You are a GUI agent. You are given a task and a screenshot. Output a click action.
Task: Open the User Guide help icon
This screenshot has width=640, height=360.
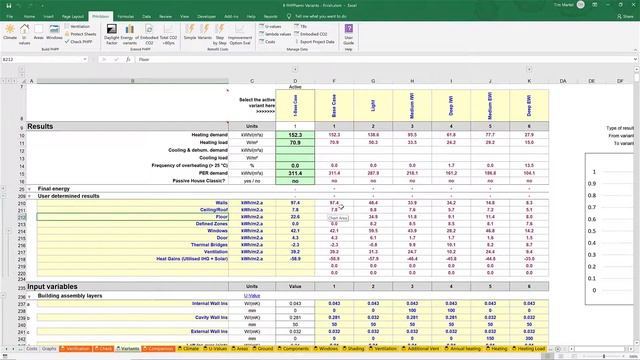[x=349, y=34]
